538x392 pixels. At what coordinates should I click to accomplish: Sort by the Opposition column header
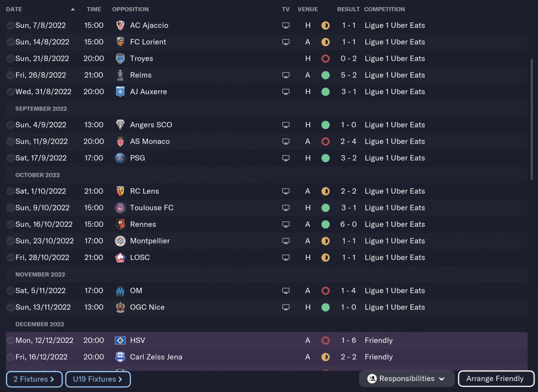[130, 9]
